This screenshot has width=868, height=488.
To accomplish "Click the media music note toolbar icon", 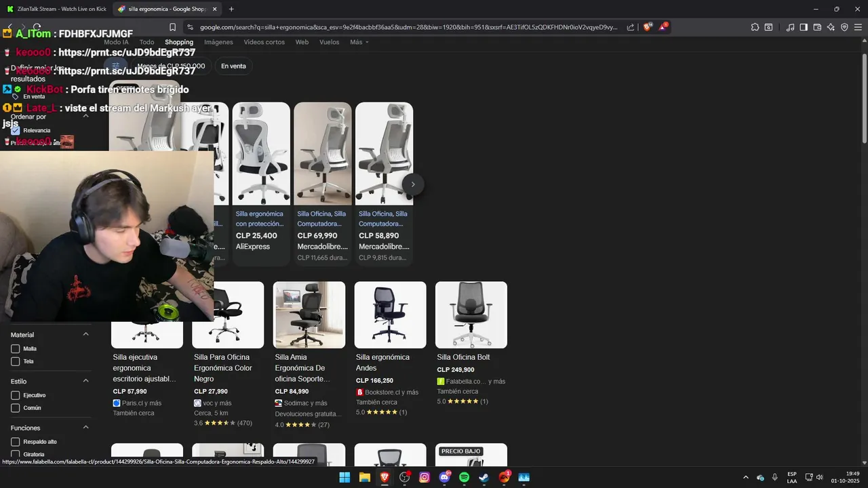I will 790,27.
